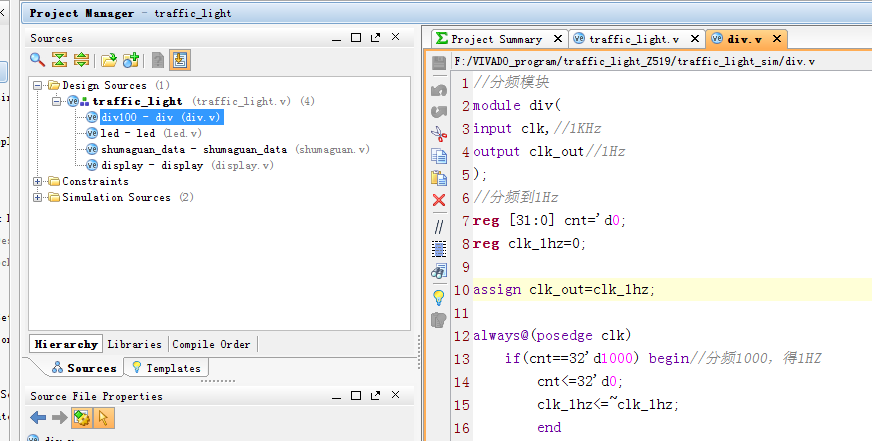The width and height of the screenshot is (872, 441).
Task: Click the Toggle Line Comments icon
Action: (x=439, y=226)
